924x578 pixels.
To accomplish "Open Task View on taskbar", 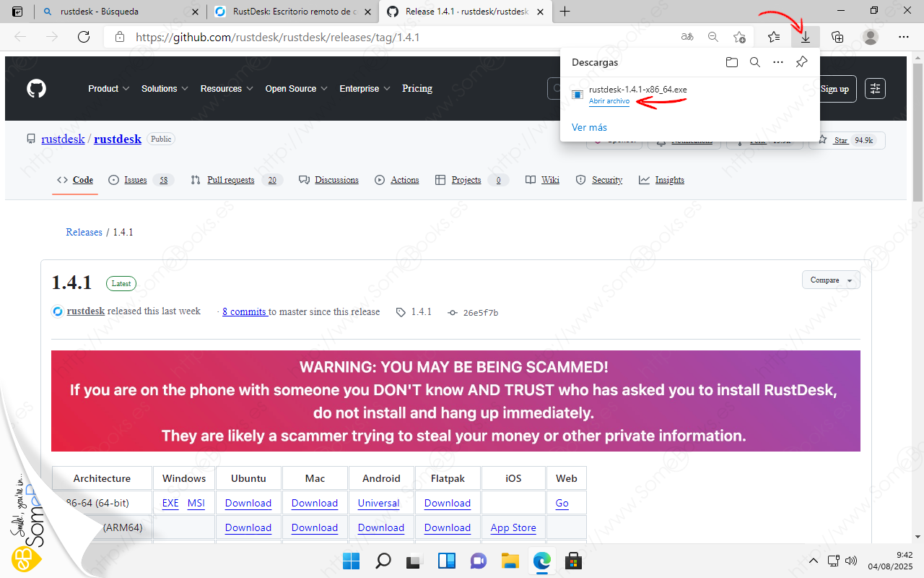I will click(414, 561).
